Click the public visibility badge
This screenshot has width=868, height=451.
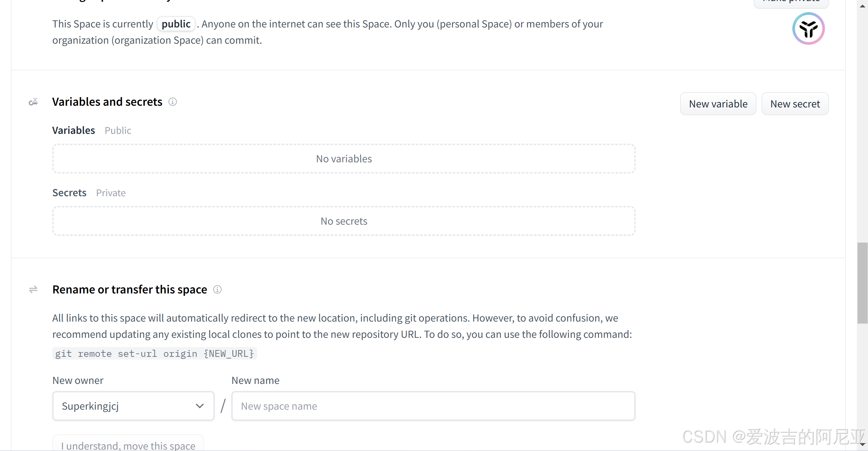(176, 24)
